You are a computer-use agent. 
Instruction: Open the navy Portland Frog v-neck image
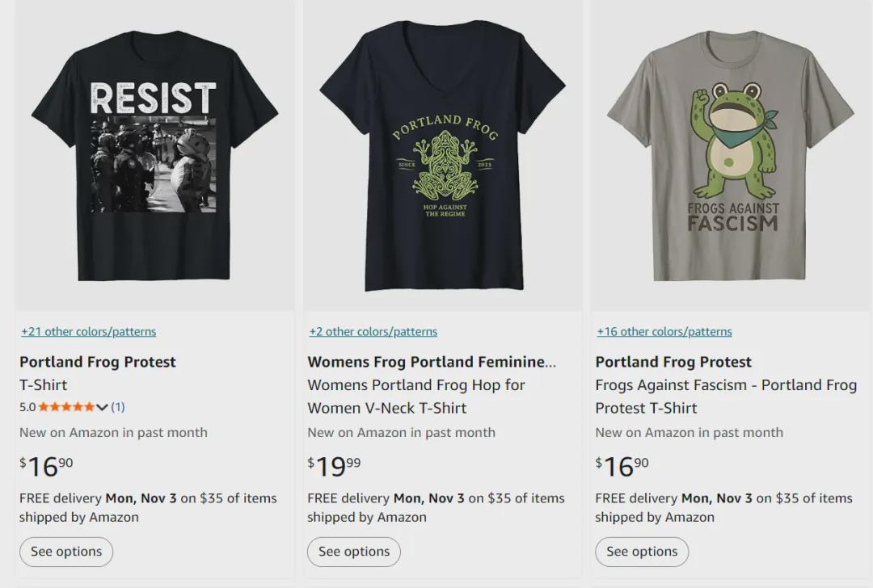442,157
